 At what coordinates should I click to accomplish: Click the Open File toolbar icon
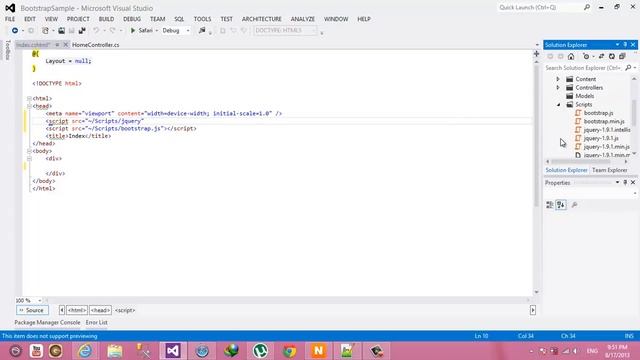(x=61, y=31)
